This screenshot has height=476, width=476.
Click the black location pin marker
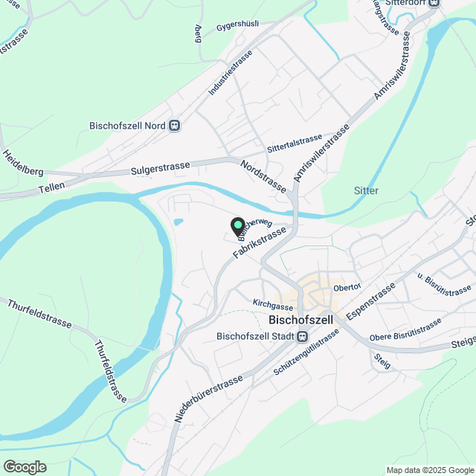click(x=238, y=227)
